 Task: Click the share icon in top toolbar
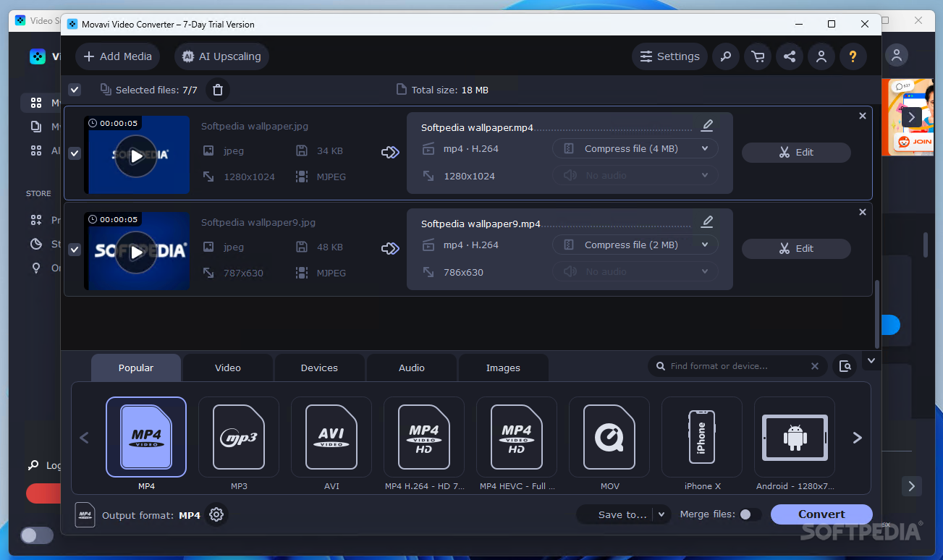(790, 56)
